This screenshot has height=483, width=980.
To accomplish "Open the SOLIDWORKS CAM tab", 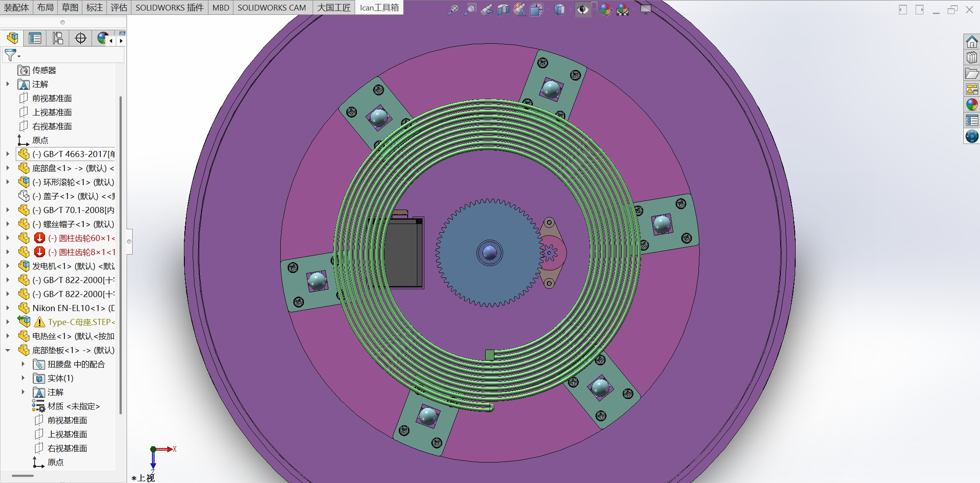I will [x=272, y=7].
